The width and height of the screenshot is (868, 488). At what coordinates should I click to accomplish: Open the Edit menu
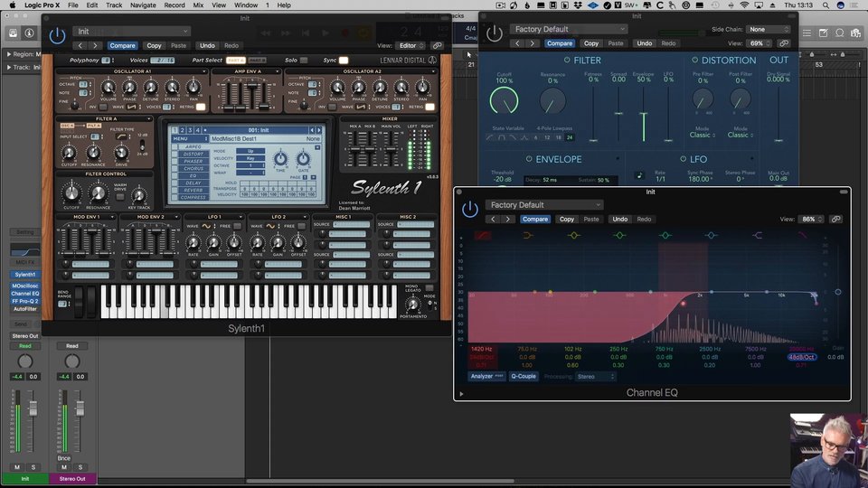[x=92, y=5]
